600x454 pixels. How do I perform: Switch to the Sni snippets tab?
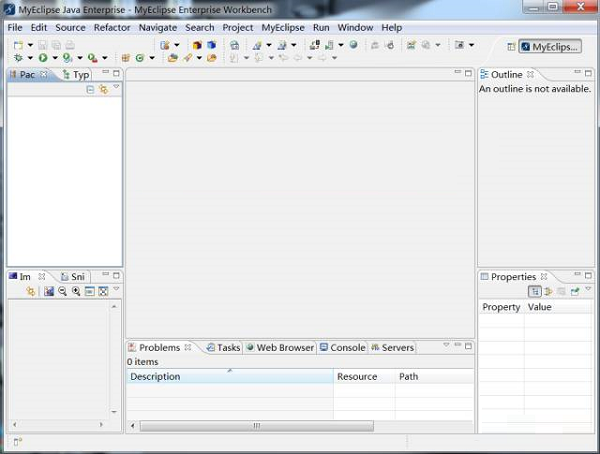coord(73,276)
